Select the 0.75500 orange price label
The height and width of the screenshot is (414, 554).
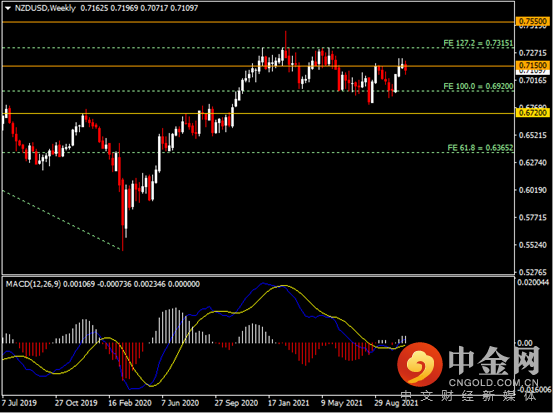(533, 21)
